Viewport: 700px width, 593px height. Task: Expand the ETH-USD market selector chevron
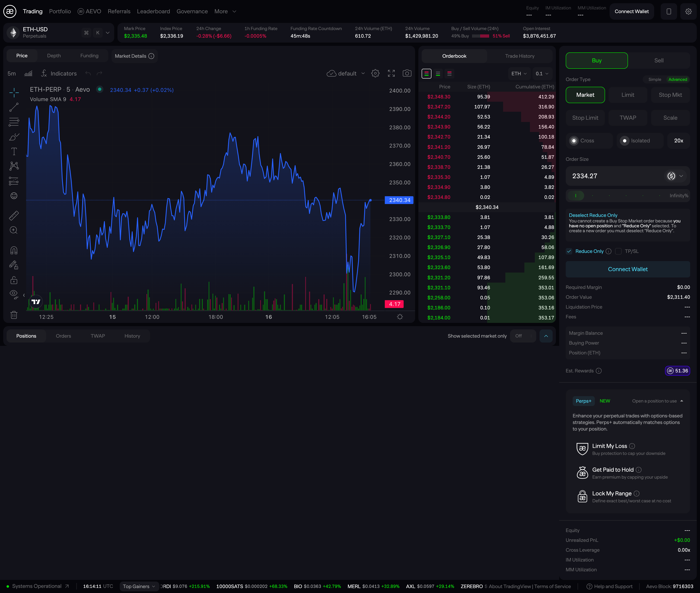(108, 33)
